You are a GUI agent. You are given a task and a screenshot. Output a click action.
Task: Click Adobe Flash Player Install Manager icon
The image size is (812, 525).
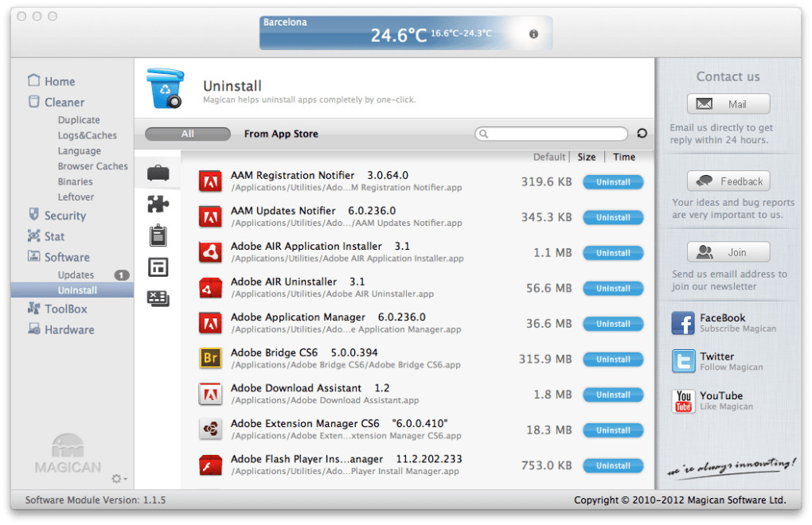click(210, 465)
